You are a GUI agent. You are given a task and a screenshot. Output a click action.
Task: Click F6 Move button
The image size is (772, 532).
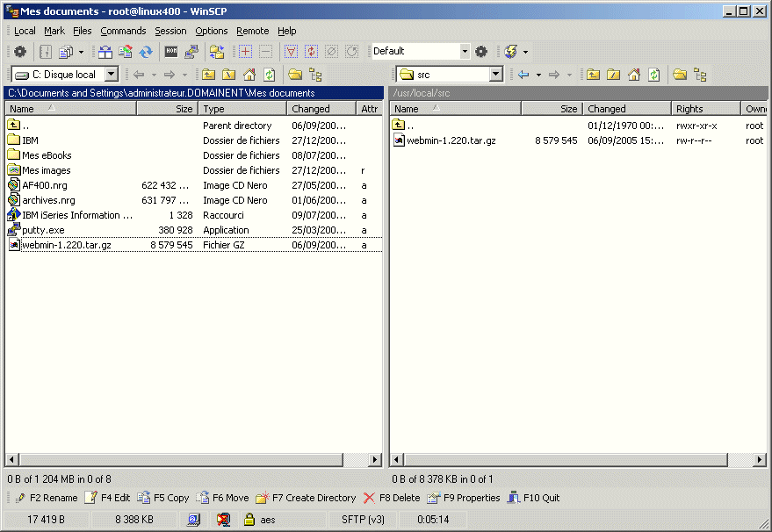point(222,498)
